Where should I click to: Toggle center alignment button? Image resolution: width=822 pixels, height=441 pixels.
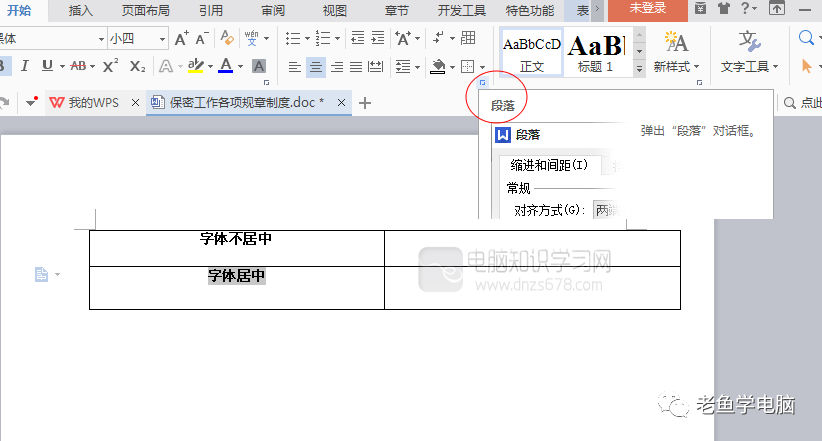315,67
